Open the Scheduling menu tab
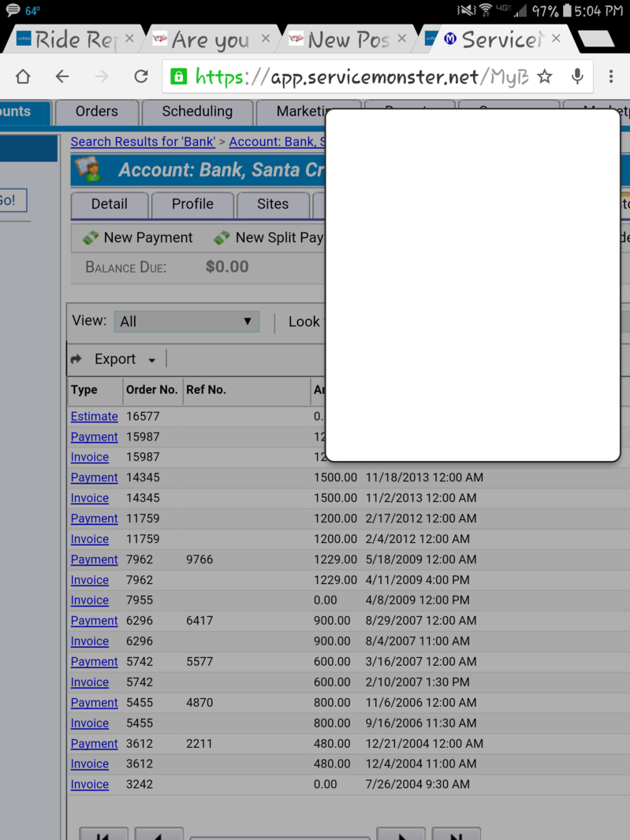Viewport: 630px width, 840px height. tap(197, 111)
